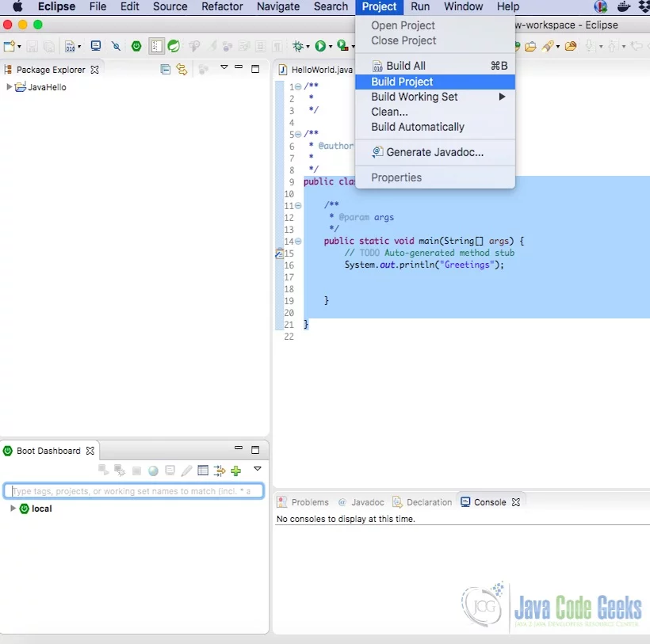The image size is (650, 644).
Task: Expand the JavaHello project tree node
Action: point(9,86)
